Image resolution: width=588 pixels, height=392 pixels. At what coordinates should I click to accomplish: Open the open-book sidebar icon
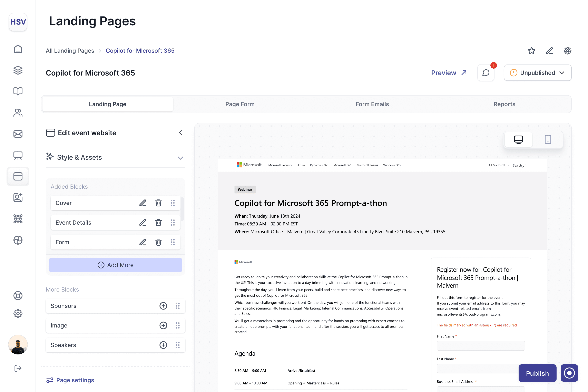tap(18, 91)
